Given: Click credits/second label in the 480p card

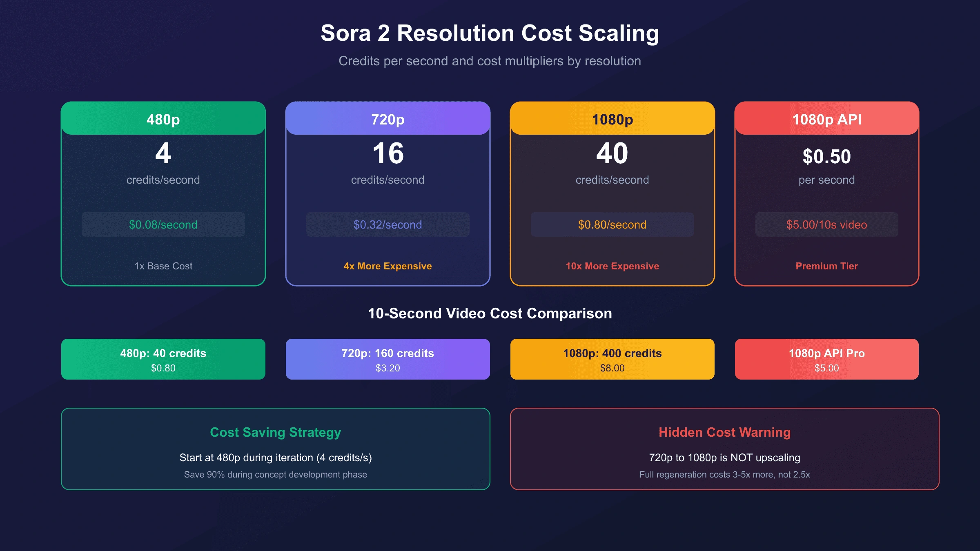Looking at the screenshot, I should [163, 180].
